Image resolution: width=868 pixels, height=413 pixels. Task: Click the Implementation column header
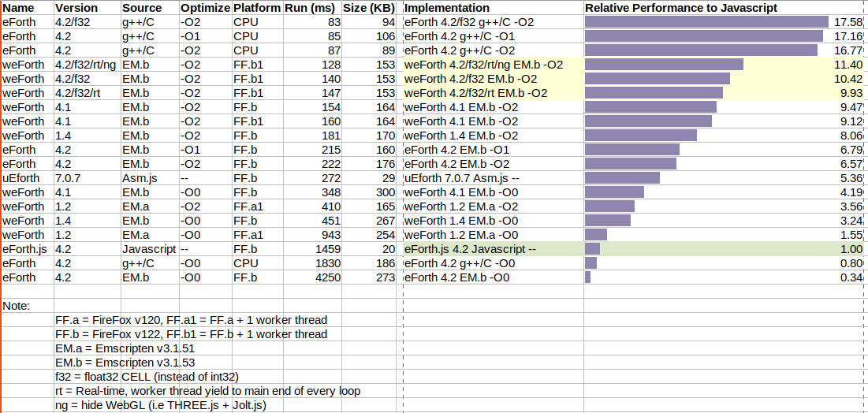[x=447, y=8]
